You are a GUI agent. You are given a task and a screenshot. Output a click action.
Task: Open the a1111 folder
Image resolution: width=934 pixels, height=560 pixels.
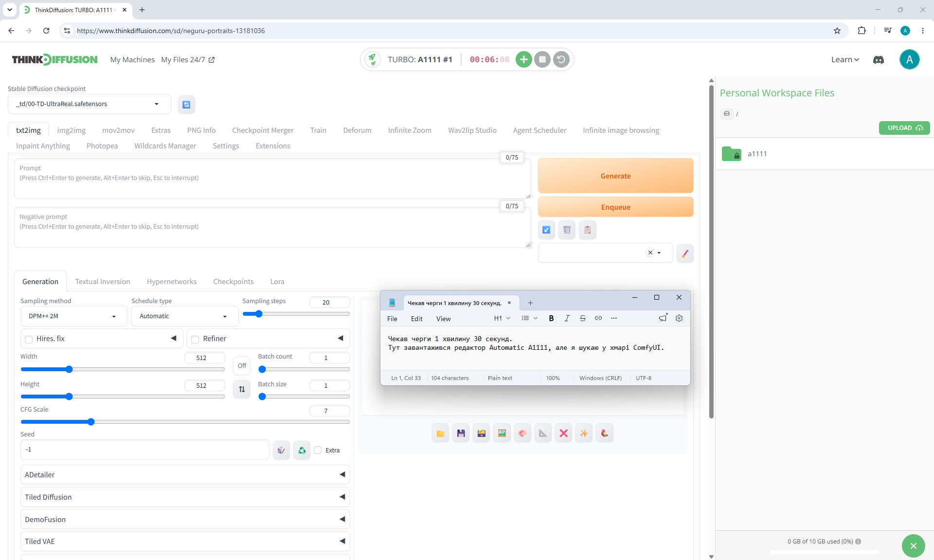(x=757, y=154)
